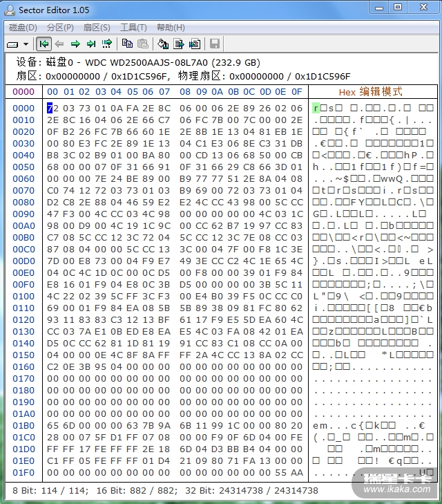Jump to the last sector

pos(91,44)
